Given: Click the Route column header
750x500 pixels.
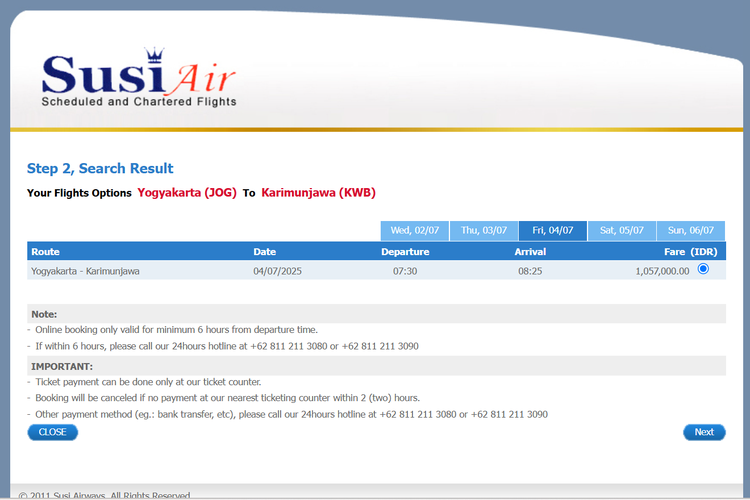Looking at the screenshot, I should click(46, 252).
